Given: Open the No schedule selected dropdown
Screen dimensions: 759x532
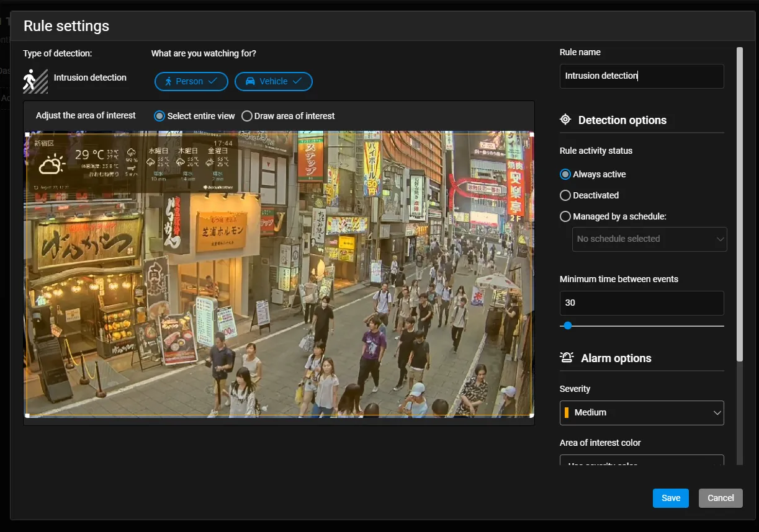Looking at the screenshot, I should pyautogui.click(x=649, y=239).
